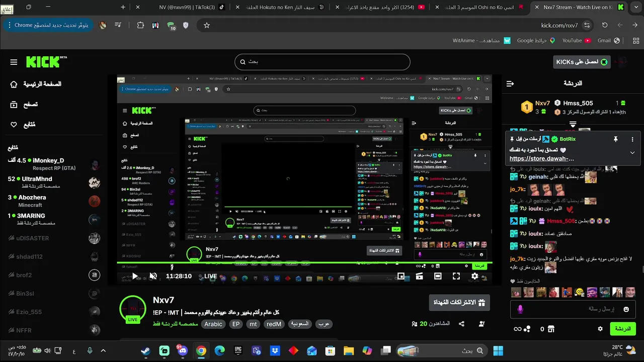
Task: Open pinned message more options
Action: coord(632,139)
